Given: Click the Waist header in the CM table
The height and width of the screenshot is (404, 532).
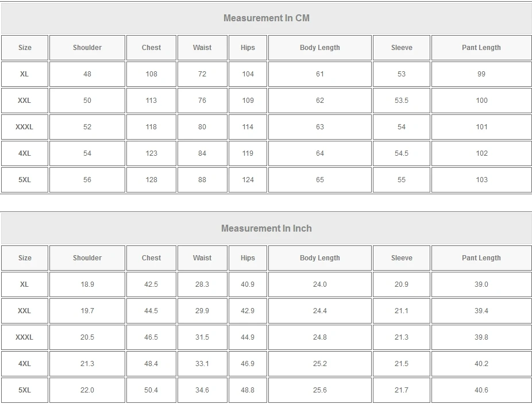Looking at the screenshot, I should (202, 48).
